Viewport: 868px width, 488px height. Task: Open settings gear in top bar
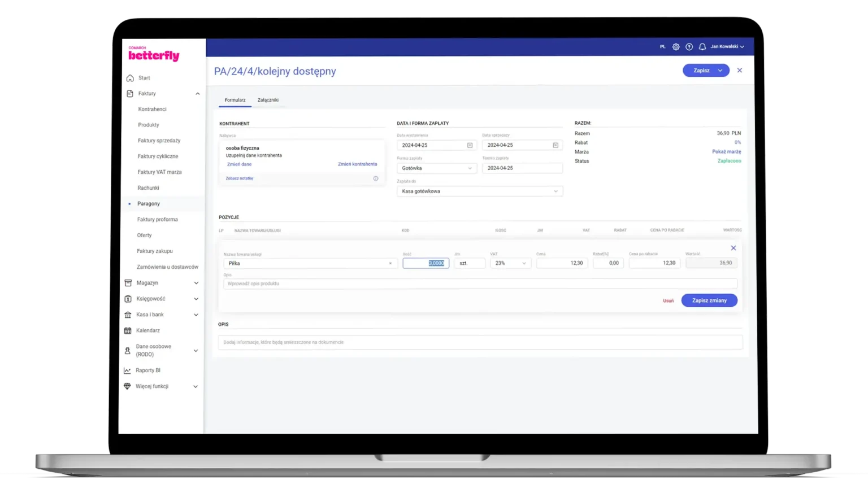pyautogui.click(x=676, y=47)
